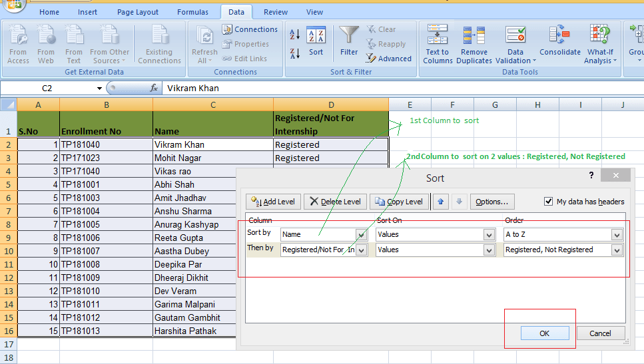Open the Name Box dropdown arrow
Screen dimensions: 644x364
pyautogui.click(x=99, y=89)
